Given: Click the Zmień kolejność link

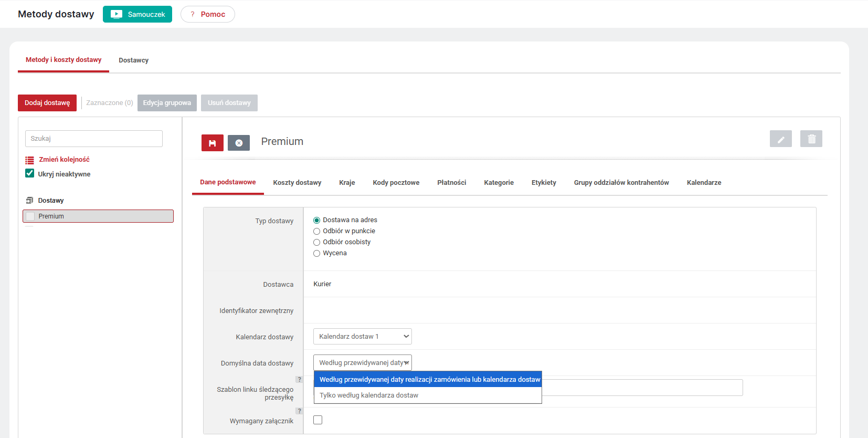Looking at the screenshot, I should [x=64, y=160].
